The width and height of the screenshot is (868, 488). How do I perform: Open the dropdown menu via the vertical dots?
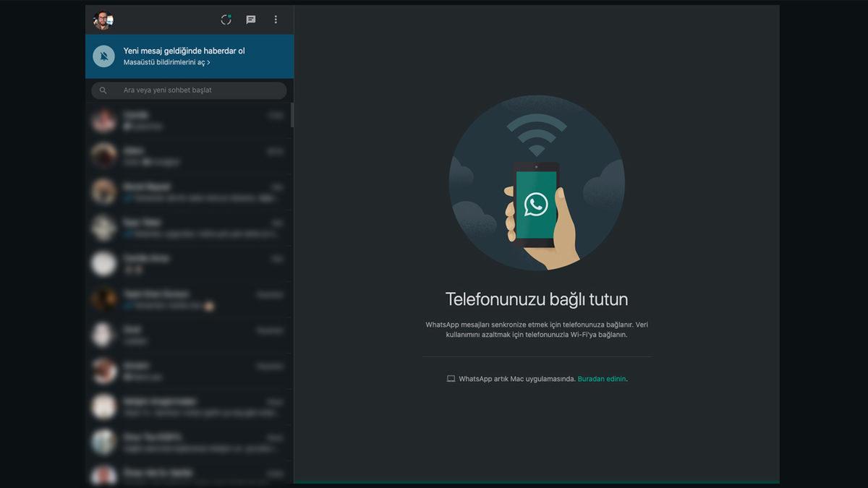276,20
